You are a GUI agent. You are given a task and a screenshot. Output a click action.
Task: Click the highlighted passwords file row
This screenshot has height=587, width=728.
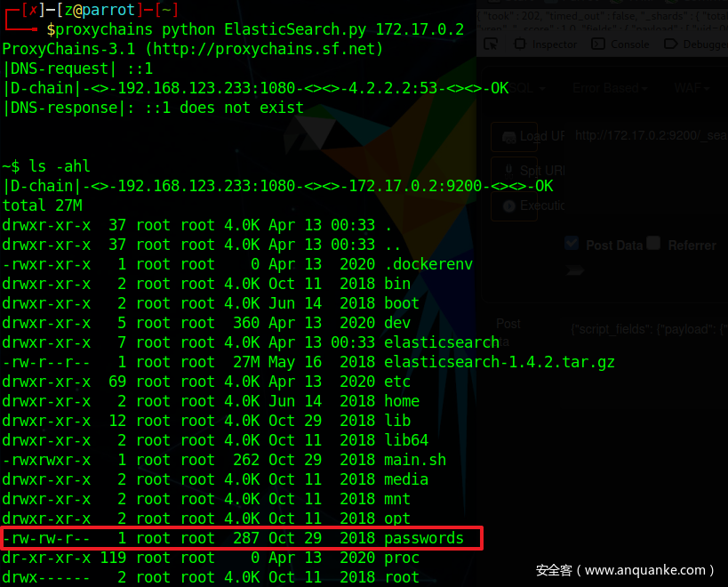242,538
